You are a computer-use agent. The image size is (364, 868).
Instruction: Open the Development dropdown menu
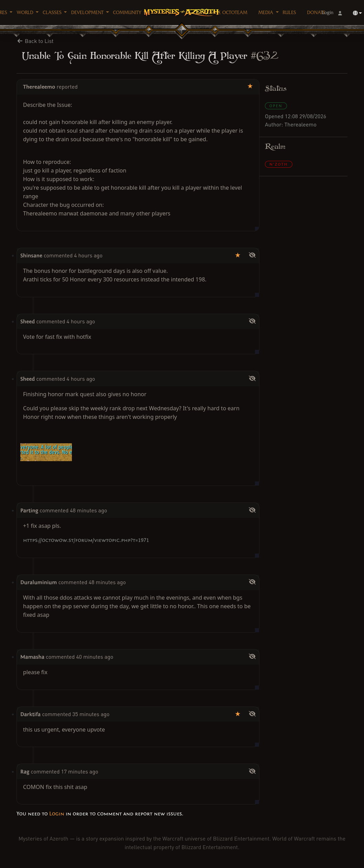(x=90, y=12)
